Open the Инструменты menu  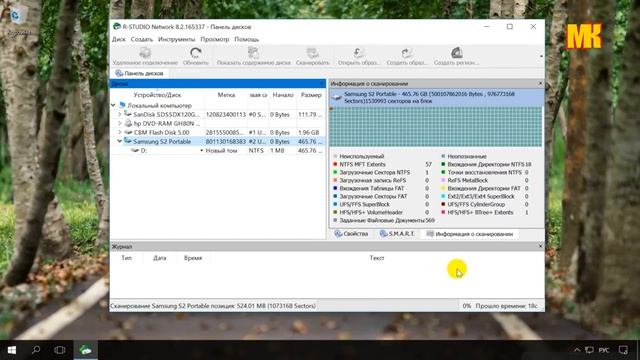(x=176, y=40)
